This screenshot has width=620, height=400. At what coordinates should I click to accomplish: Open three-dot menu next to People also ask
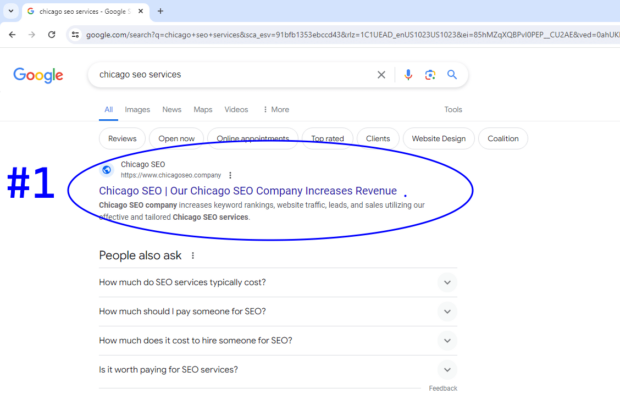coord(193,256)
